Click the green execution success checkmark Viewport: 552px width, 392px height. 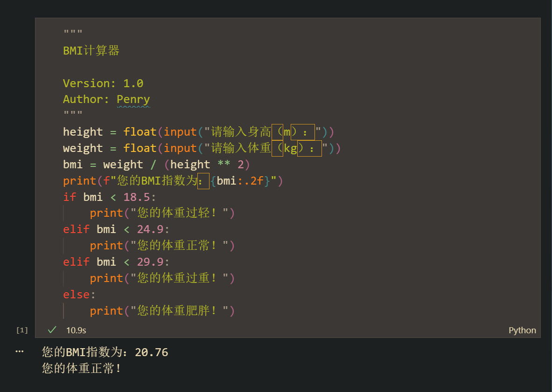(51, 330)
